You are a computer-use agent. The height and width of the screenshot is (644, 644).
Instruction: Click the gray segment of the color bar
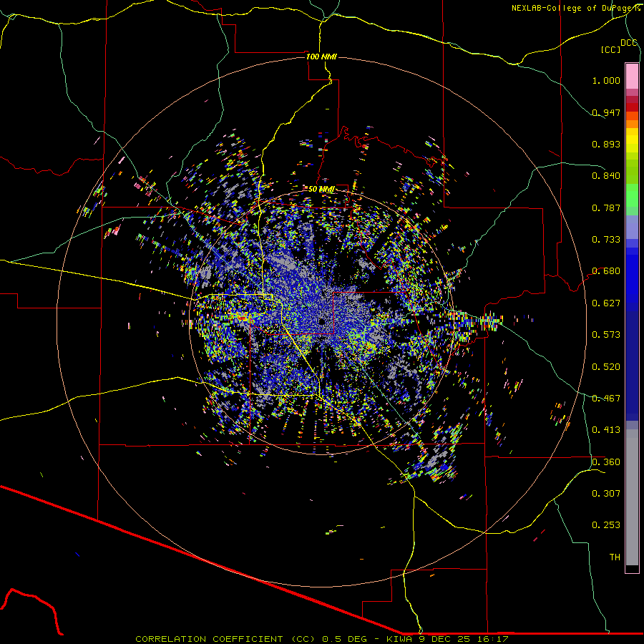[x=632, y=497]
